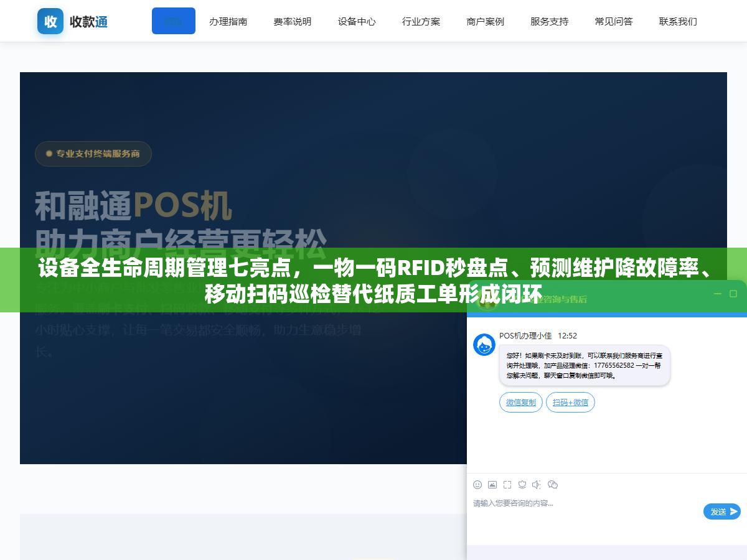
Task: Click the green banner 设备全生命周期管理 headline
Action: tap(374, 281)
